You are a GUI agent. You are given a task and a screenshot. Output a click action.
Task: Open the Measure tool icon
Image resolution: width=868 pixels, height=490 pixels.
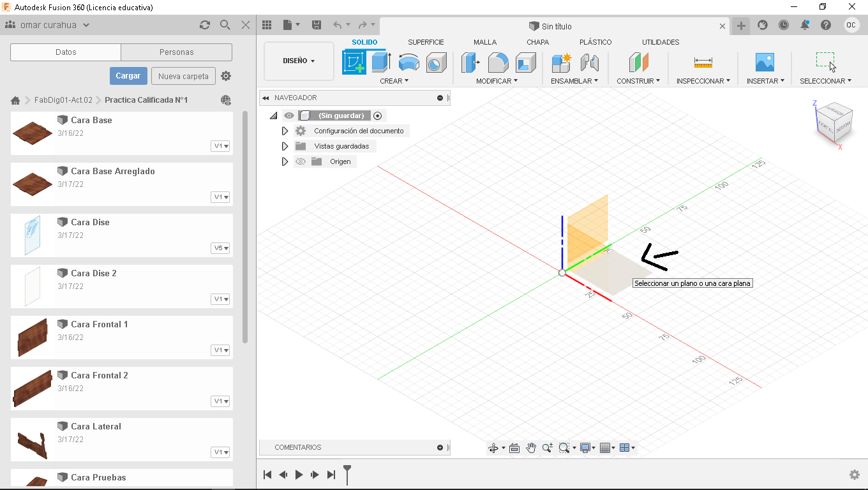[x=703, y=63]
